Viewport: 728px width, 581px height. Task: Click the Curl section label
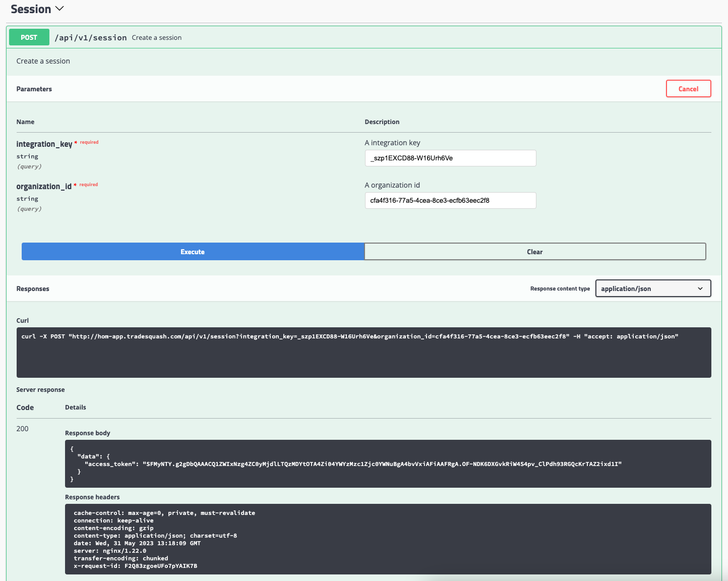22,320
